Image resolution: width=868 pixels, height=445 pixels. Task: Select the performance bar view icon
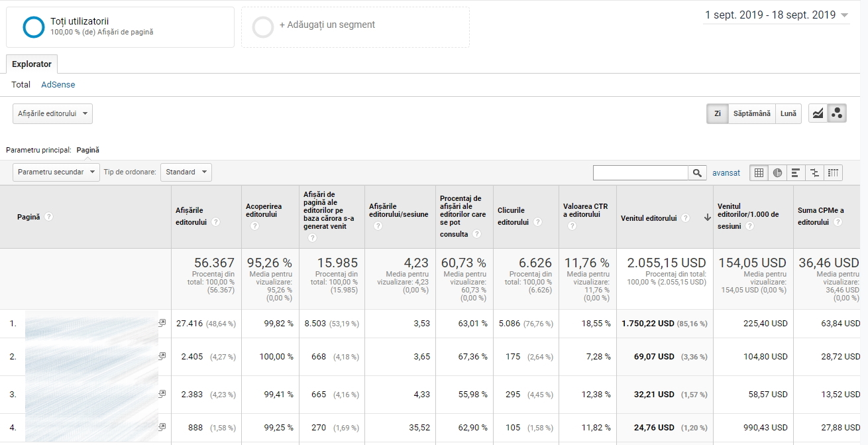(x=796, y=172)
